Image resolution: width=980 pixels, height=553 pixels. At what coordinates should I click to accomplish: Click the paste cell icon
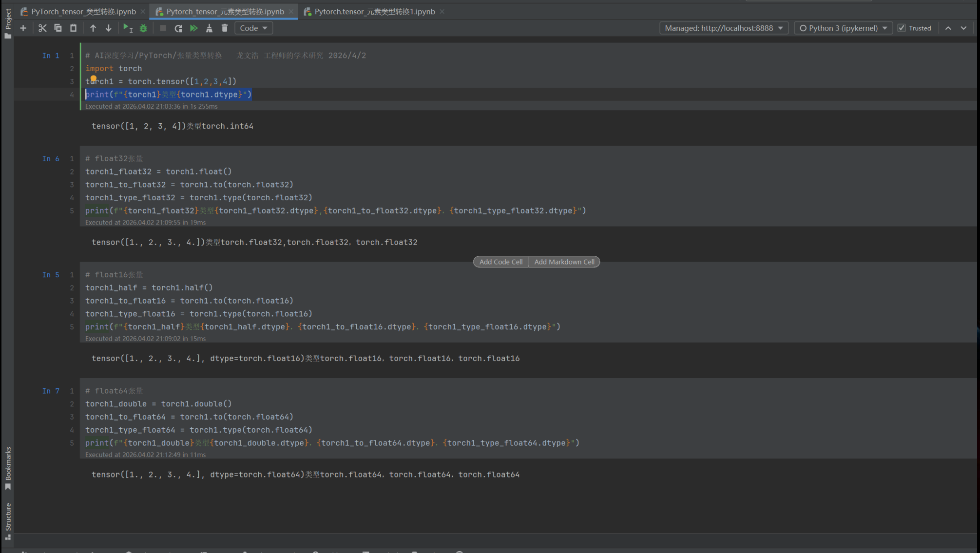73,28
